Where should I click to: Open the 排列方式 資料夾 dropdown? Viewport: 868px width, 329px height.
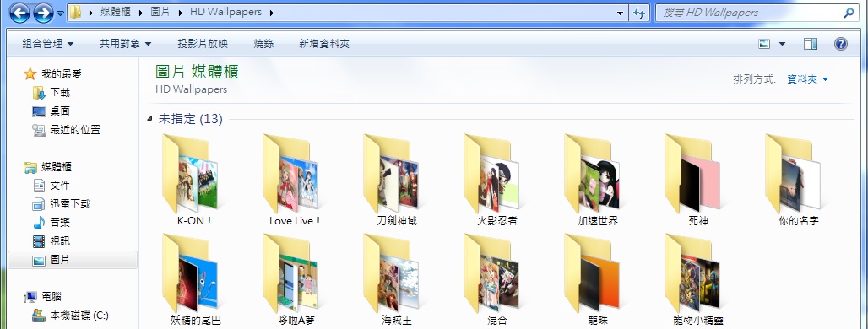(808, 79)
